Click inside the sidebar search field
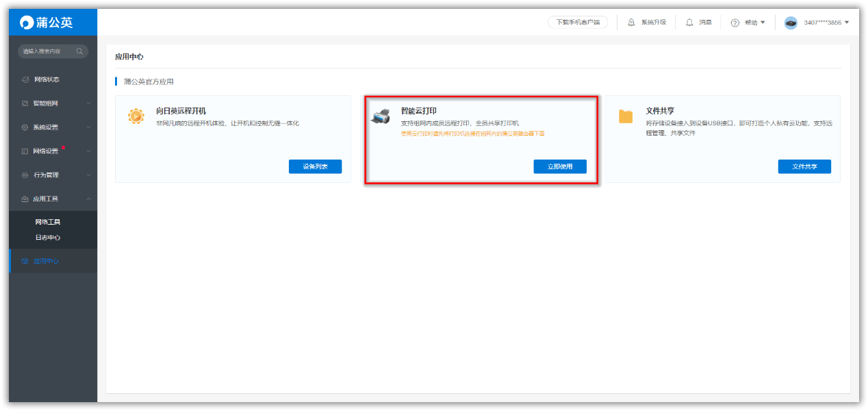868x411 pixels. 53,51
